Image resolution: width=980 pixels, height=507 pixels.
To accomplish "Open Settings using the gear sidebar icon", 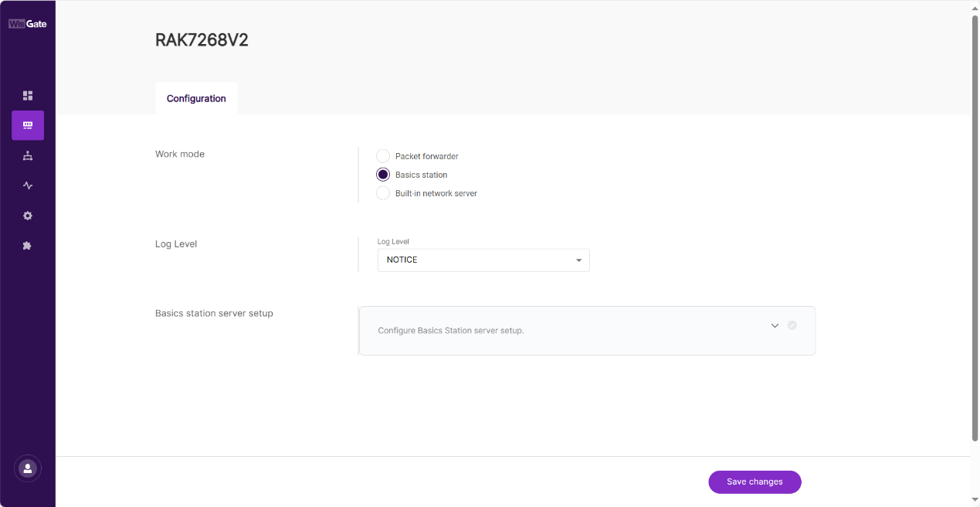I will click(28, 216).
